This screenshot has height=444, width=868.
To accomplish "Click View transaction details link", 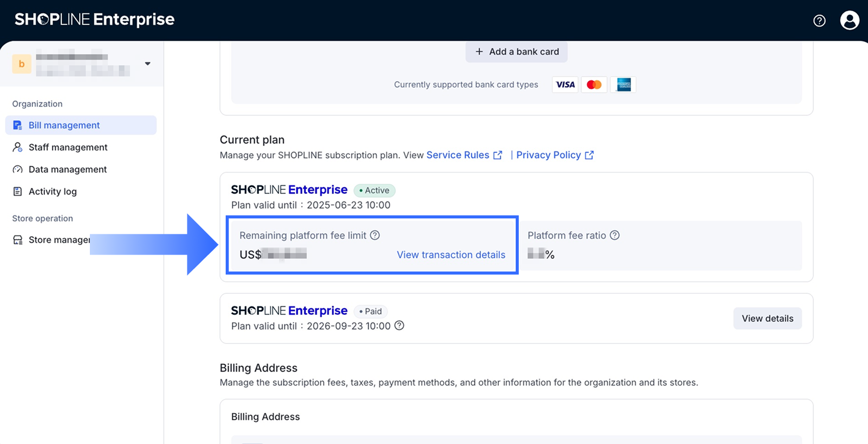I will point(451,255).
